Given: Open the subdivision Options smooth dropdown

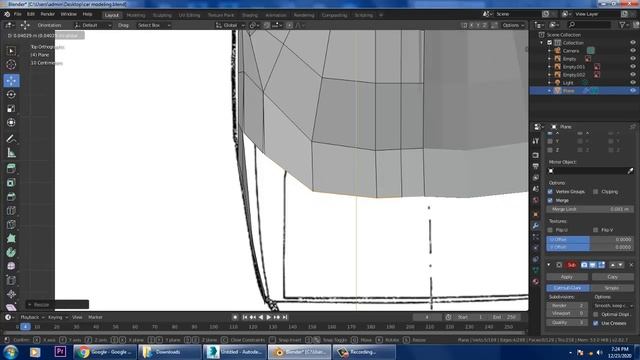Looking at the screenshot, I should coord(613,305).
